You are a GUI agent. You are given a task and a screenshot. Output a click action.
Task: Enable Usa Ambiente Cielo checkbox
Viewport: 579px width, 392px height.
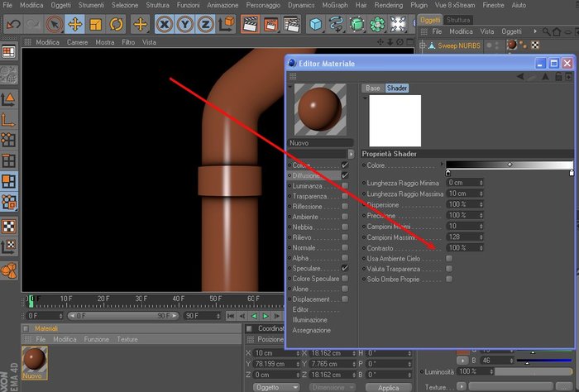(449, 258)
